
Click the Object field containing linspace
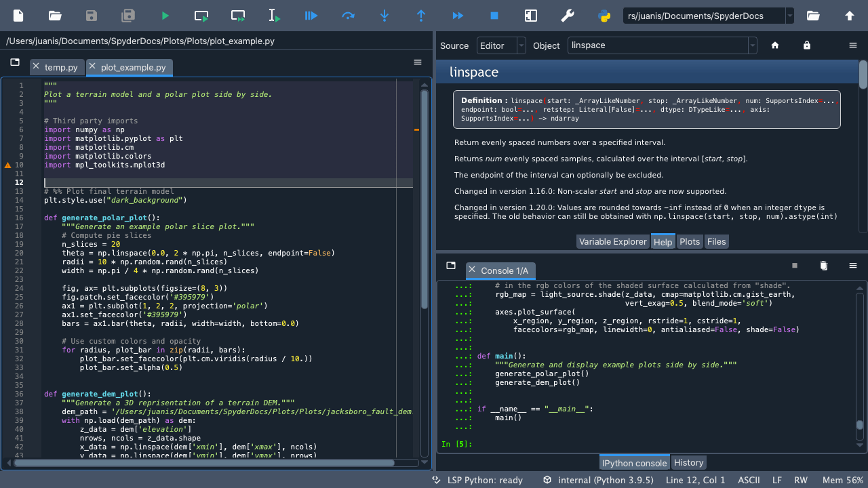pos(658,45)
